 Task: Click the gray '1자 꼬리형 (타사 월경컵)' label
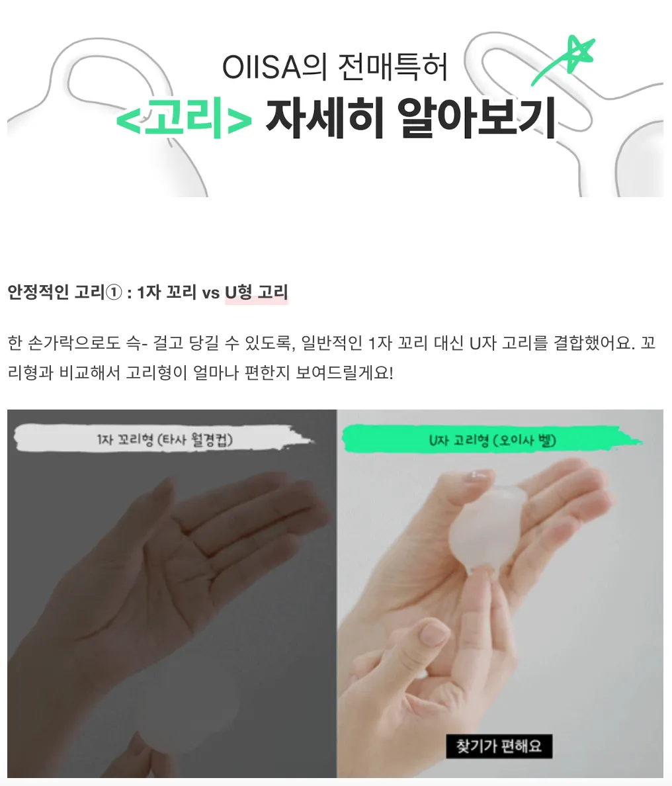tap(165, 439)
